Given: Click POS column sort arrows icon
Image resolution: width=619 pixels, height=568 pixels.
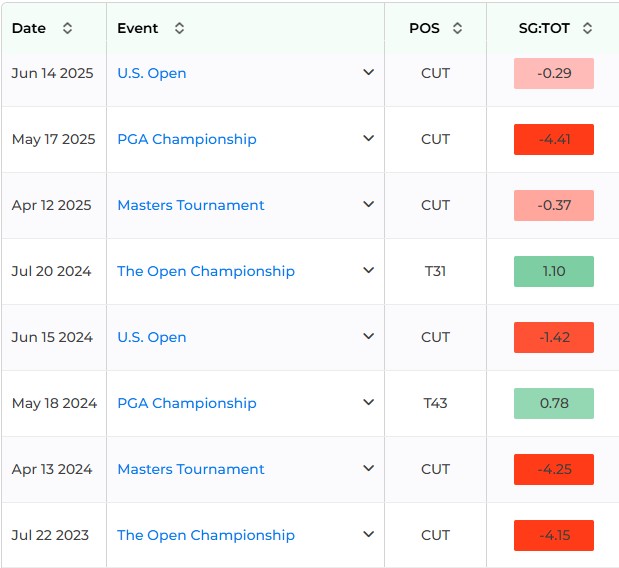Looking at the screenshot, I should (457, 28).
